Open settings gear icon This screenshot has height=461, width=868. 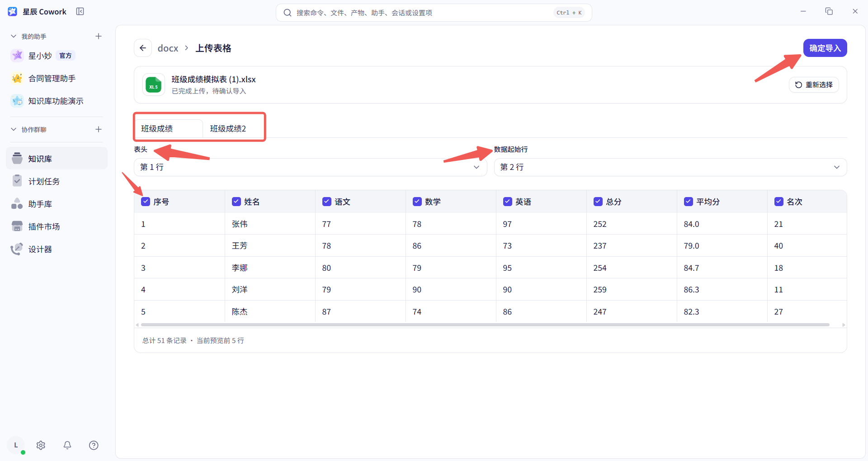(x=41, y=445)
